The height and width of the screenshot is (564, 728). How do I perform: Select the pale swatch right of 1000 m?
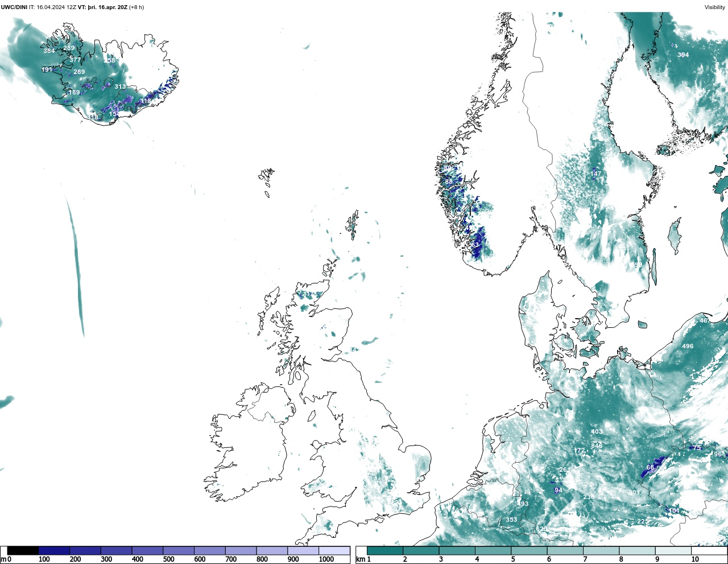point(334,550)
